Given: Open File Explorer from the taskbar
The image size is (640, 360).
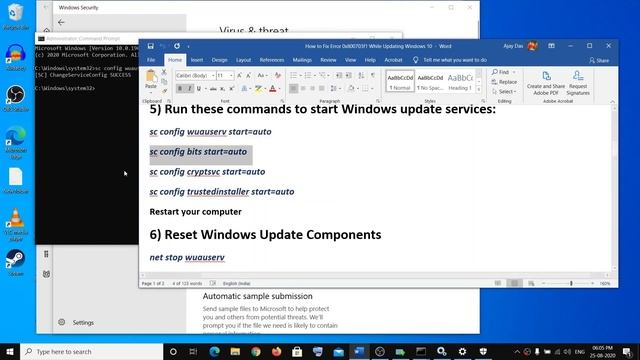Looking at the screenshot, I should click(x=235, y=351).
